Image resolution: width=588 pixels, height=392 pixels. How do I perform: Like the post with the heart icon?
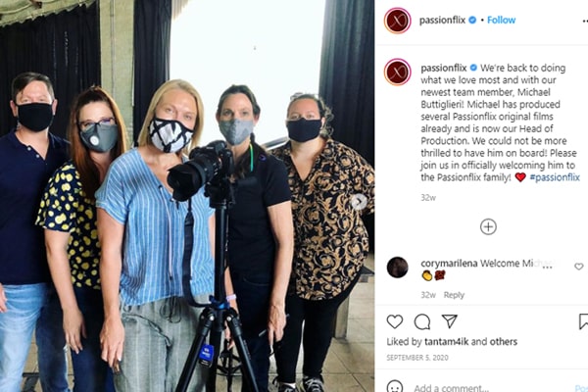point(395,321)
